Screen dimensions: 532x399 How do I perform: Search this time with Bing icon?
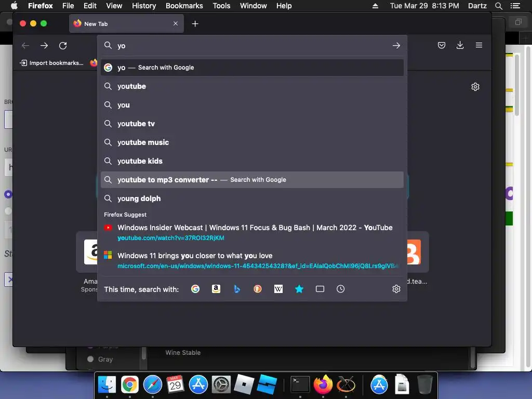[x=237, y=289]
